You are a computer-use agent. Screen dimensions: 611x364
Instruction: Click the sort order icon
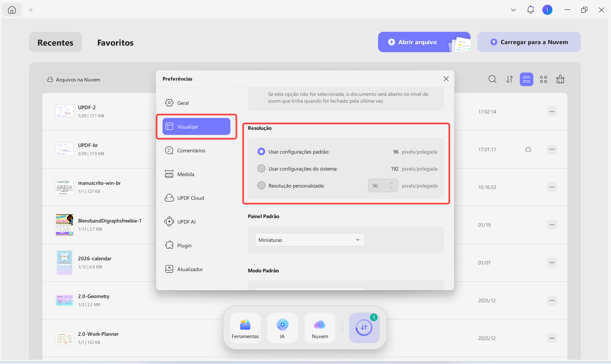tap(509, 79)
